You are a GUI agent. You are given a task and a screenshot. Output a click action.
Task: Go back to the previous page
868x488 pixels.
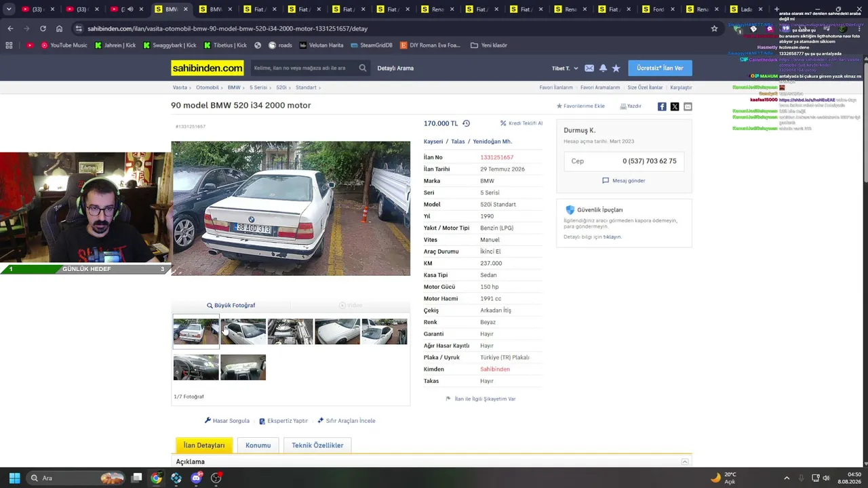10,28
